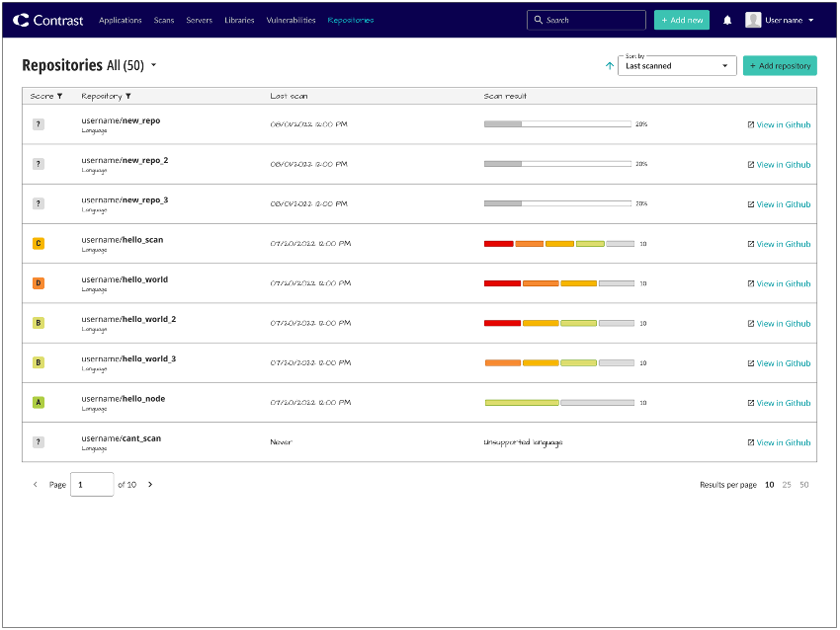840x630 pixels.
Task: Click the hello_node severity result bar
Action: coord(559,403)
